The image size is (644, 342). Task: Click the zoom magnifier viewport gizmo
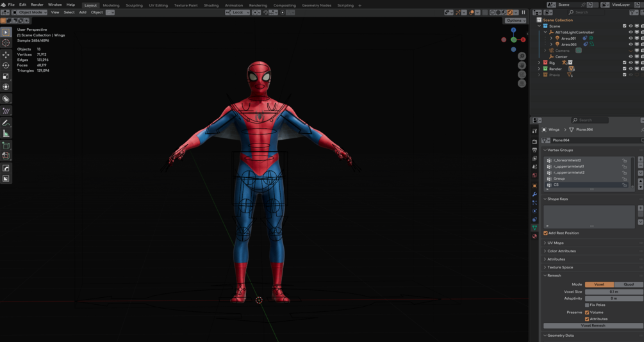(x=522, y=56)
